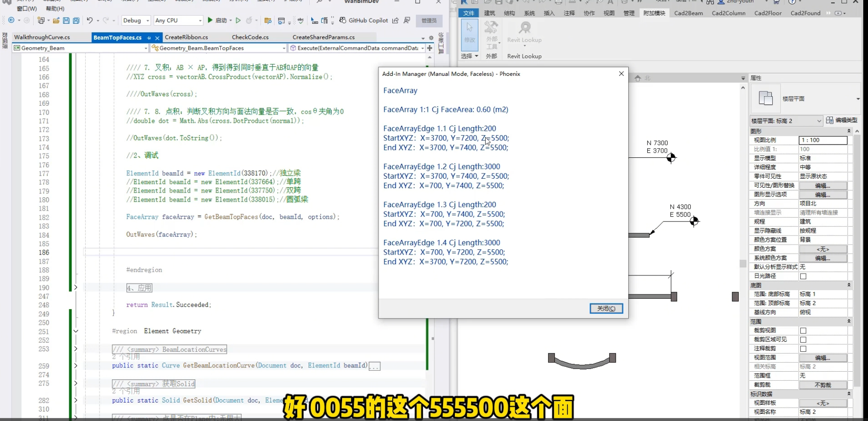Viewport: 868px width, 421px height.
Task: Expand the floor plan level dropdown (标高 2)
Action: [x=819, y=121]
